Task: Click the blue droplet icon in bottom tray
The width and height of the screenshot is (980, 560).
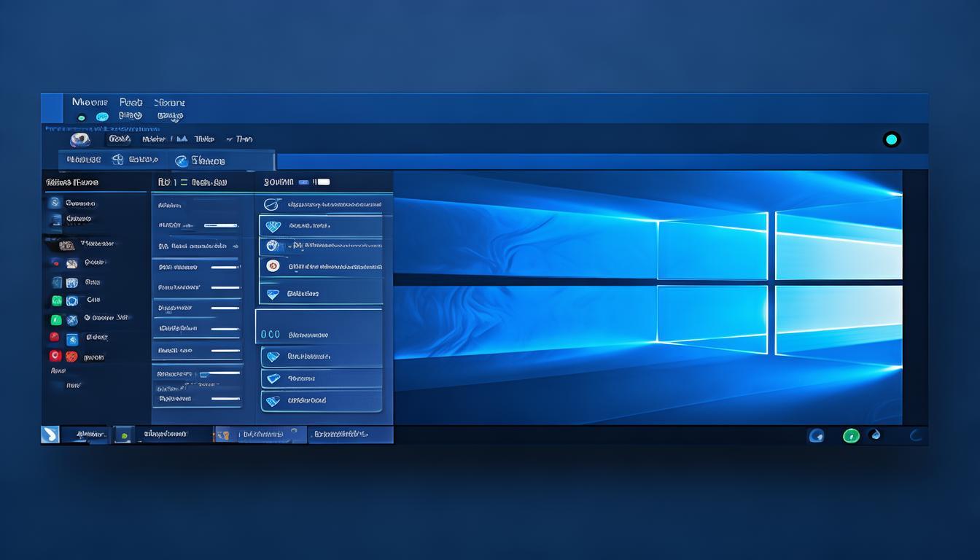Action: click(x=875, y=435)
